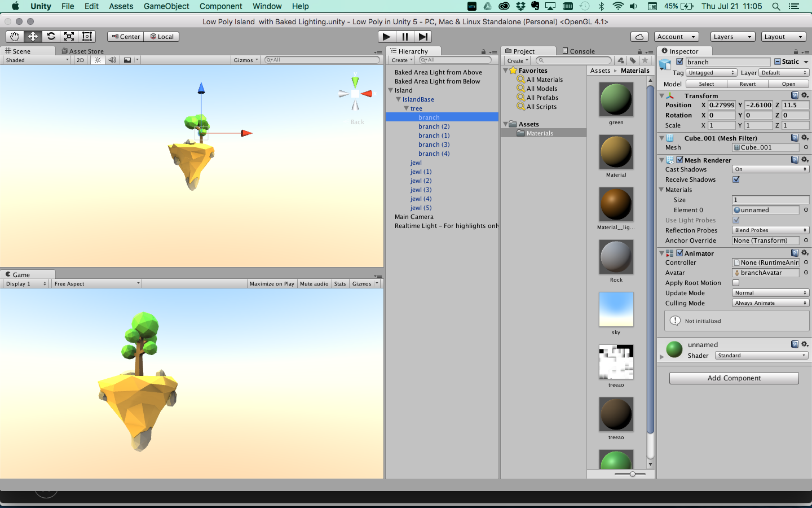Toggle scene lighting sun icon

pos(98,60)
